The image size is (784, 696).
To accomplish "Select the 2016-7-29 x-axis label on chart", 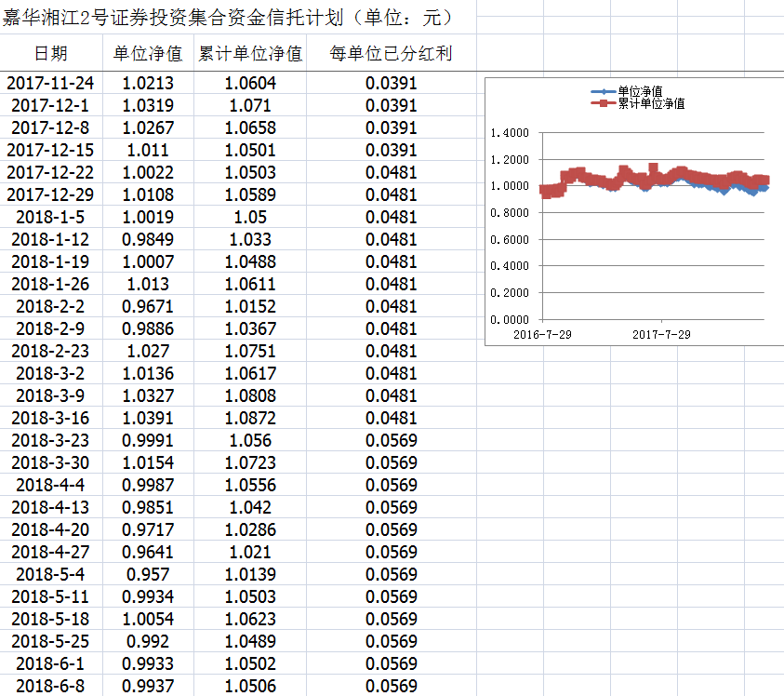I will (543, 334).
